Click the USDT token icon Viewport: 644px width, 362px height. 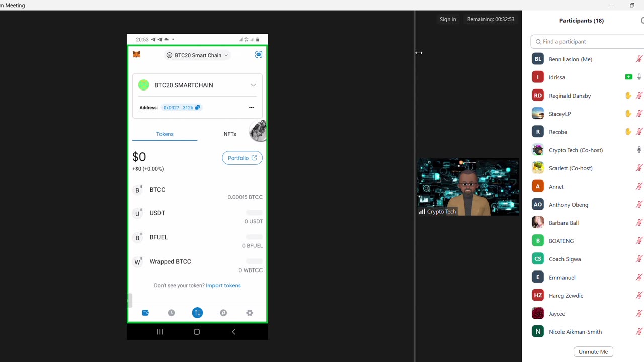(137, 213)
